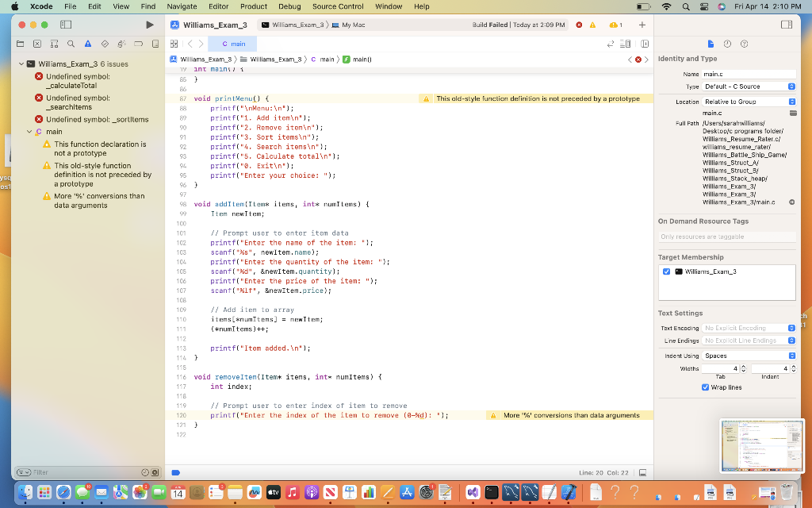Screen dimensions: 812x508
Task: Open the Test navigator diamond icon
Action: 105,44
